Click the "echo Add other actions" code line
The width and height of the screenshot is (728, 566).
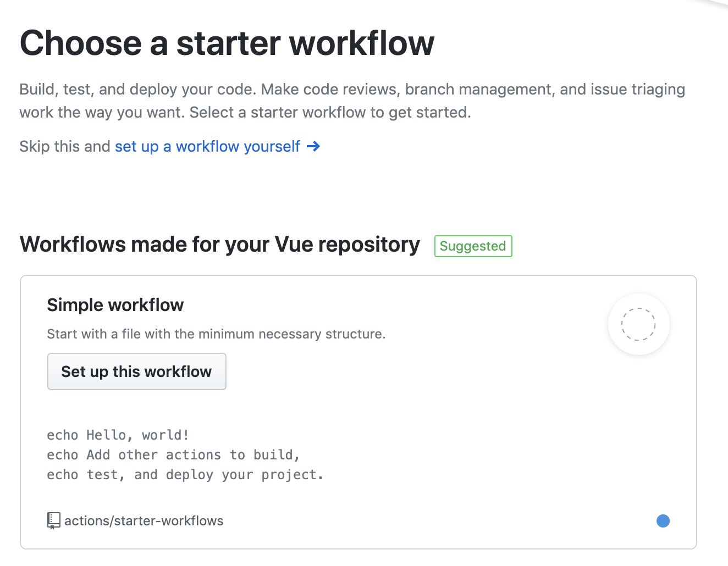pyautogui.click(x=173, y=455)
